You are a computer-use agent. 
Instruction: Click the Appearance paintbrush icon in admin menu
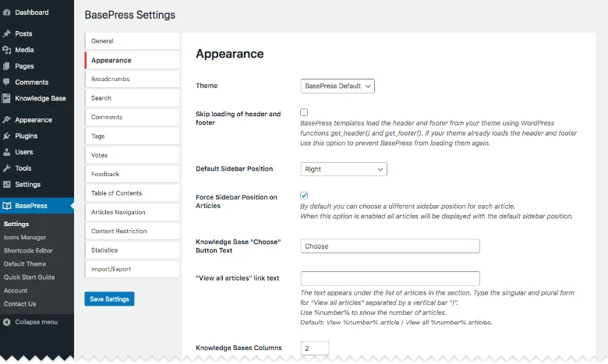[6, 120]
